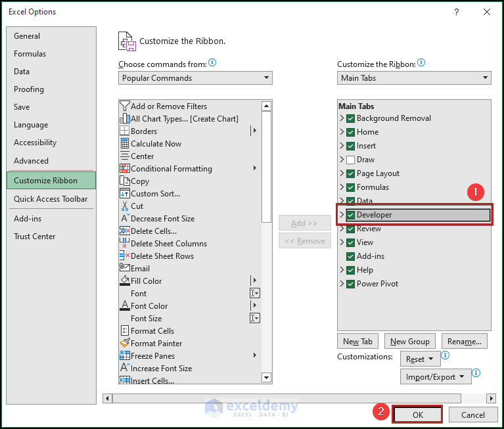
Task: Click the Insert Cells icon
Action: point(125,380)
